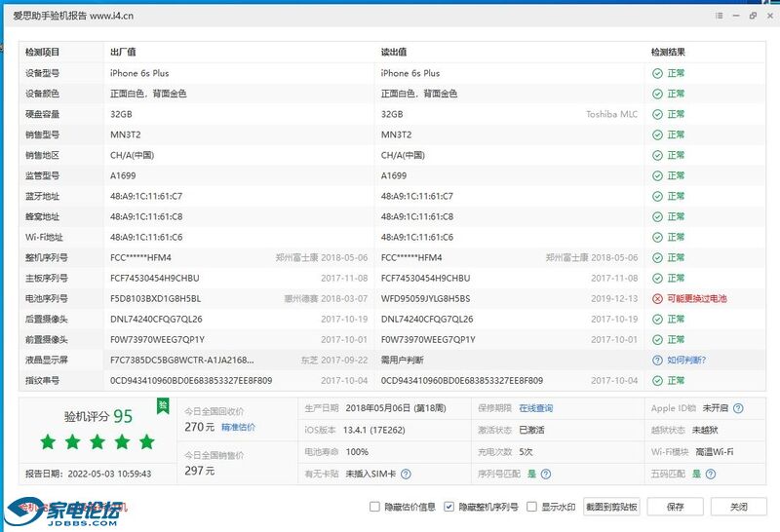
Task: Click the 270 元 recycle price
Action: [200, 427]
